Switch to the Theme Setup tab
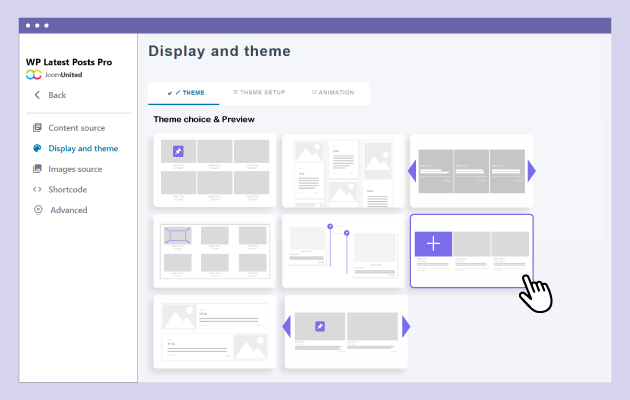 [x=259, y=93]
